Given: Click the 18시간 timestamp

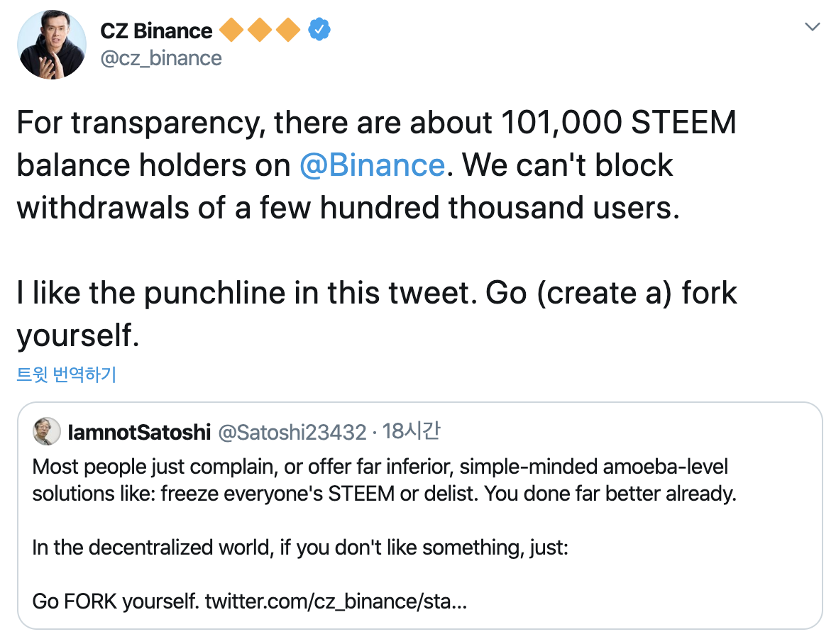Looking at the screenshot, I should [x=410, y=431].
